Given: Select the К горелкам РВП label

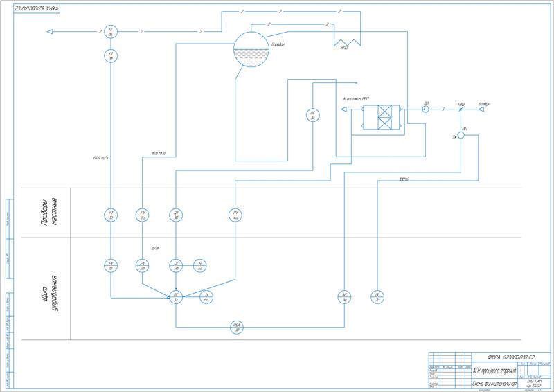Looking at the screenshot, I should coord(356,98).
